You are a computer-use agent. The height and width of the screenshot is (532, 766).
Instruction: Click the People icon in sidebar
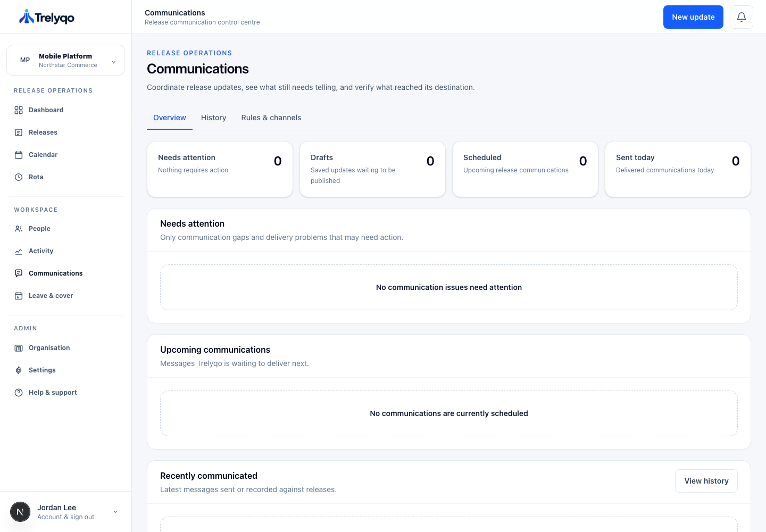(19, 229)
